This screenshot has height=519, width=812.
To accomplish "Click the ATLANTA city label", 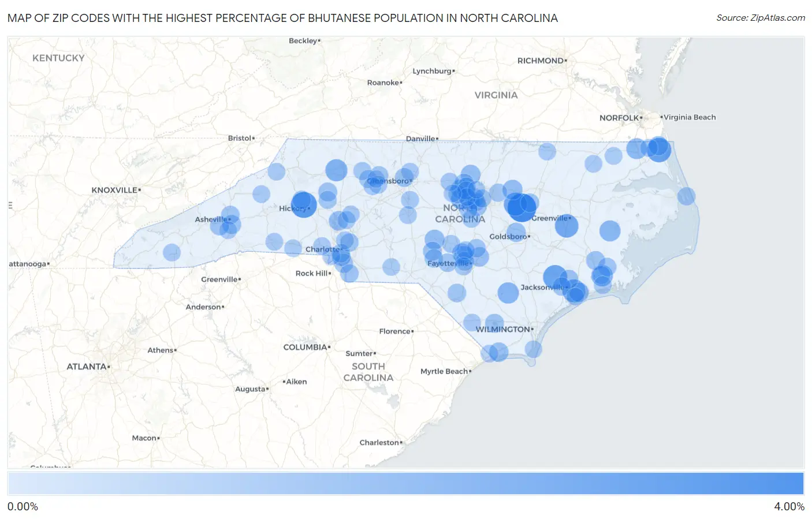I will coord(87,367).
